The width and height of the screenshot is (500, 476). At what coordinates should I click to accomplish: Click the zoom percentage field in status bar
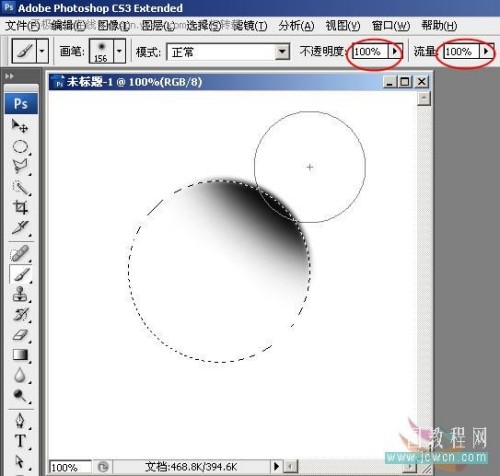pyautogui.click(x=70, y=467)
